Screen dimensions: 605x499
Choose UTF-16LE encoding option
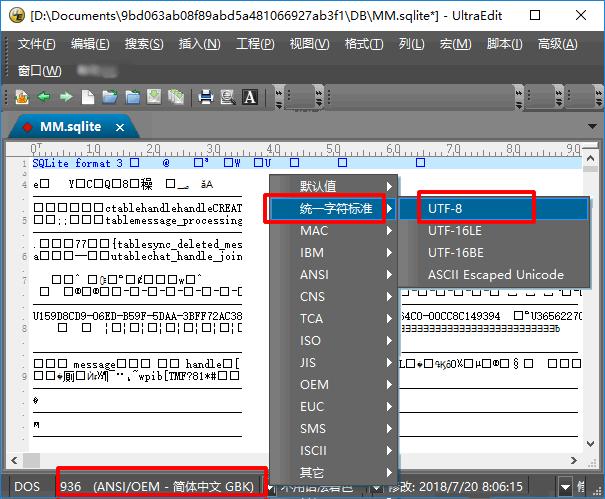(x=455, y=230)
